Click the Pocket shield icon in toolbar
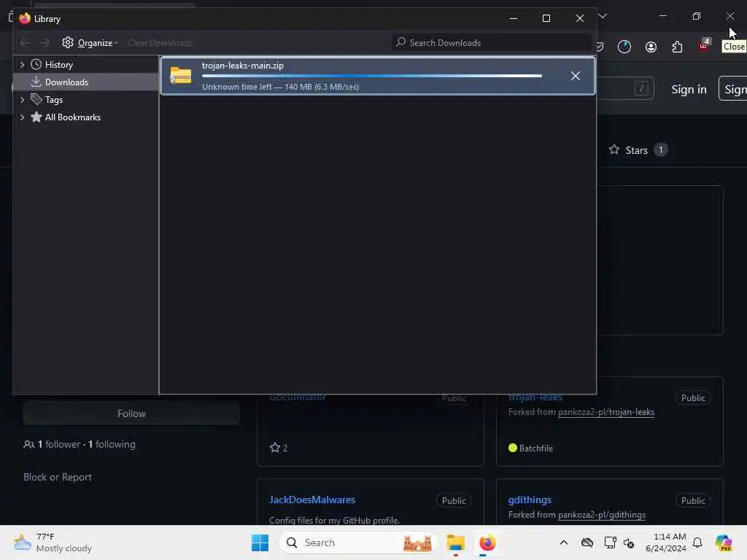The height and width of the screenshot is (560, 747). point(600,47)
